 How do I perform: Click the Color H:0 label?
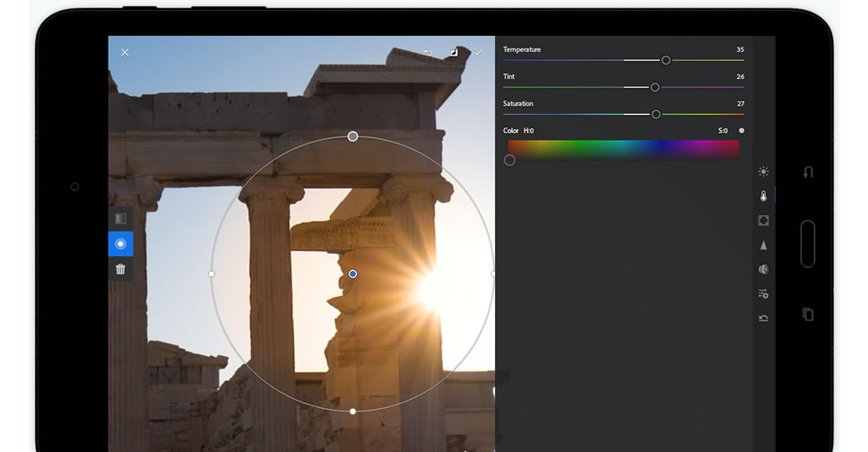pyautogui.click(x=518, y=131)
